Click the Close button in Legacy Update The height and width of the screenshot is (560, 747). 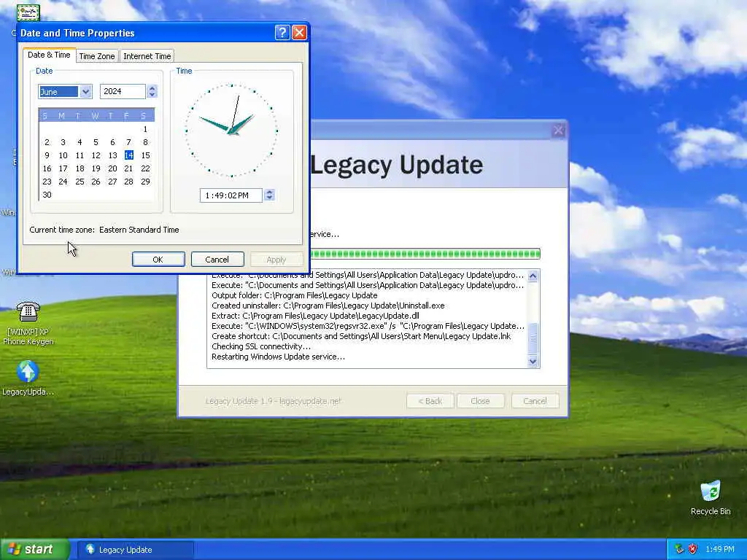point(480,401)
